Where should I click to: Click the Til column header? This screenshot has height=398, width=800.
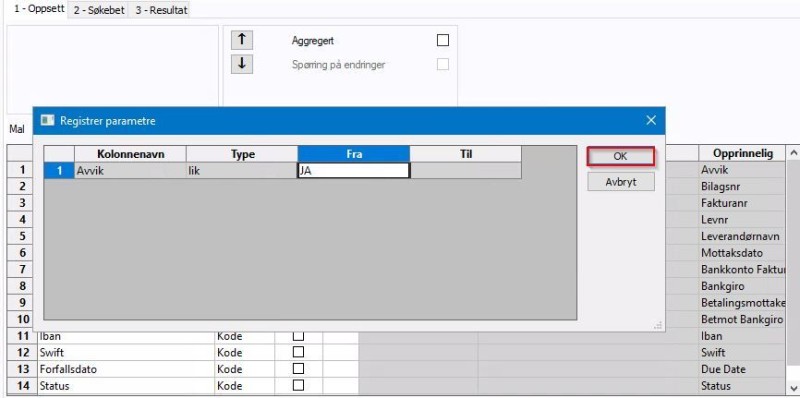coord(466,154)
